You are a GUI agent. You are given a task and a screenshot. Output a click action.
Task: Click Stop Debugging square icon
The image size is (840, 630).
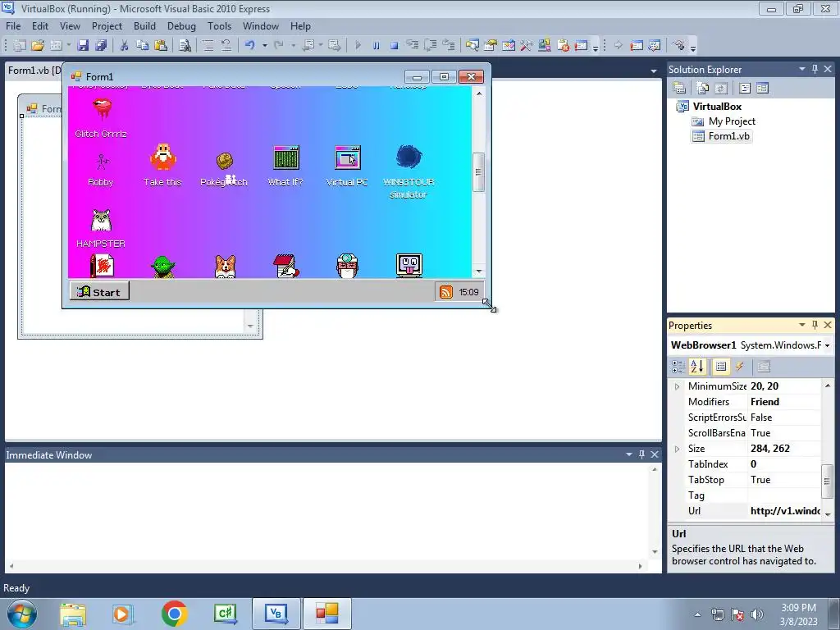(x=395, y=46)
